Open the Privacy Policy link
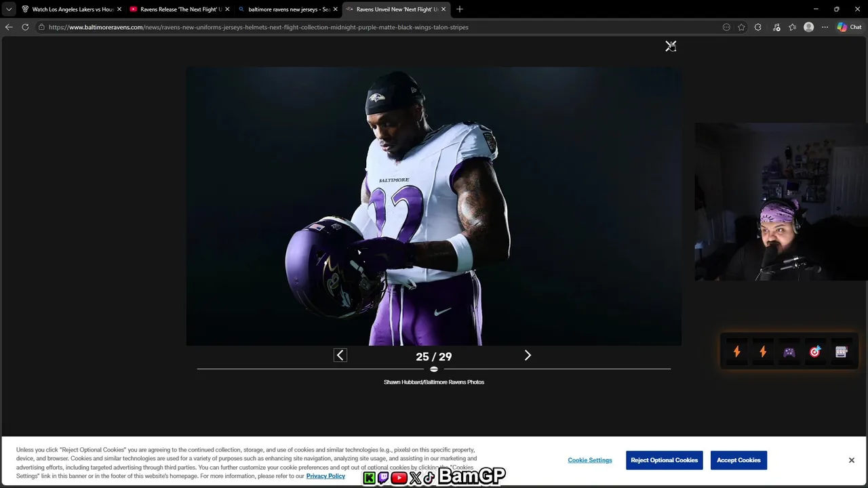This screenshot has width=868, height=488. [325, 476]
